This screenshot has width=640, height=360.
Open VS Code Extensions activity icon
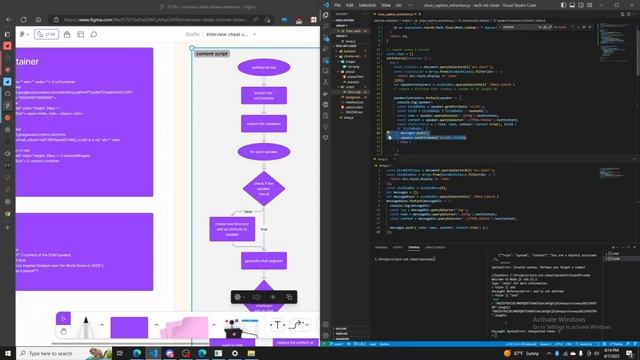(x=326, y=60)
